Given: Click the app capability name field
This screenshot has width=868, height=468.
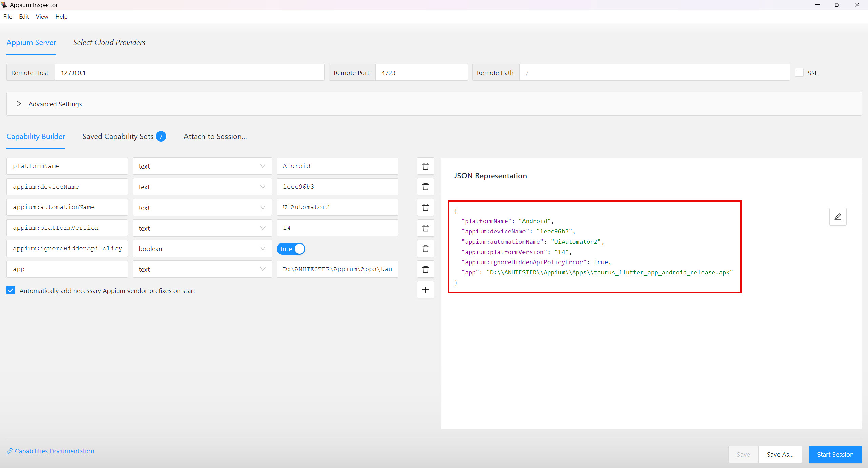Looking at the screenshot, I should 67,269.
